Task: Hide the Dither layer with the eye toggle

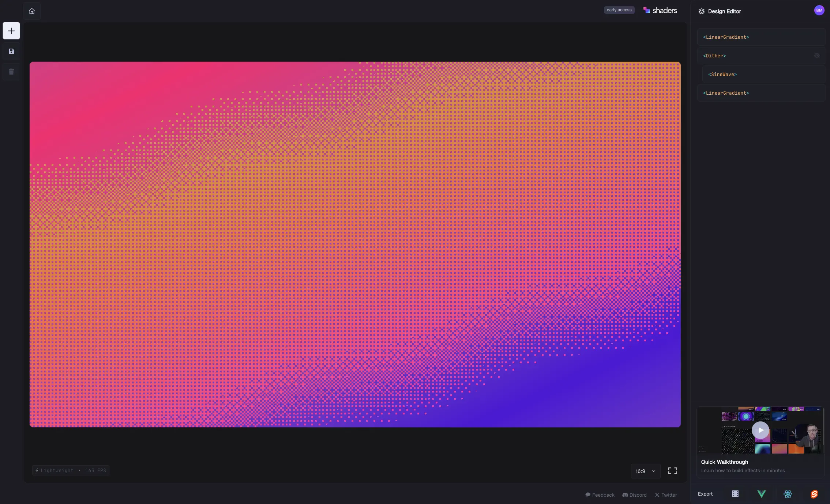Action: pos(817,56)
